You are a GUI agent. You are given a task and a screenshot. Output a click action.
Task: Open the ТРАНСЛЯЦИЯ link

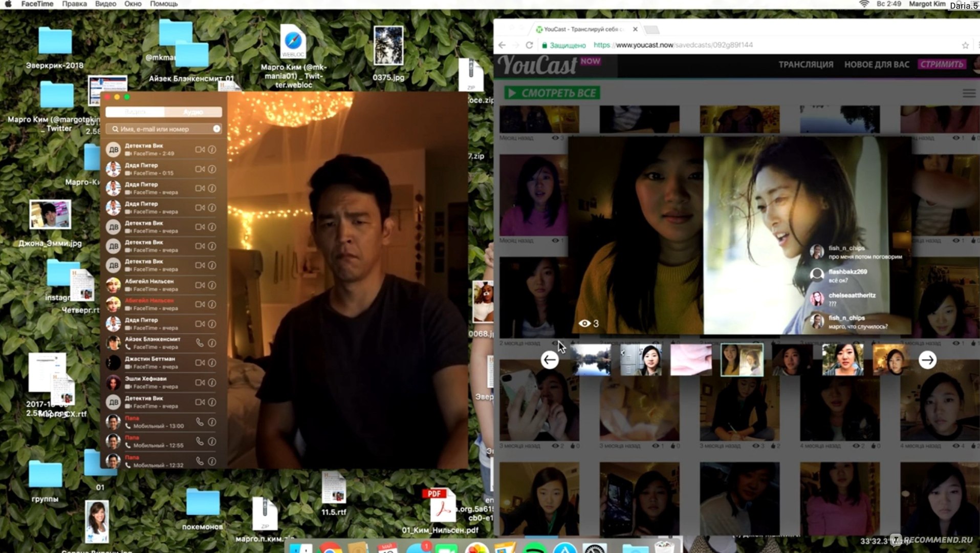(x=805, y=65)
